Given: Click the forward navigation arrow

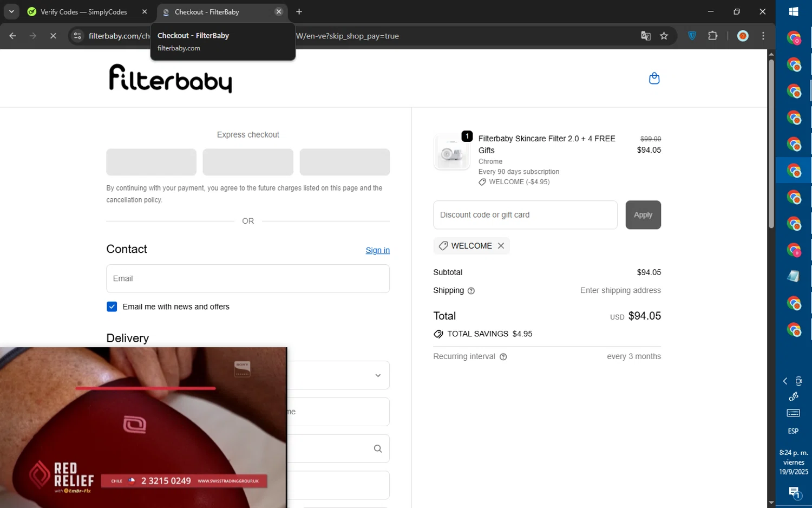Looking at the screenshot, I should 33,36.
